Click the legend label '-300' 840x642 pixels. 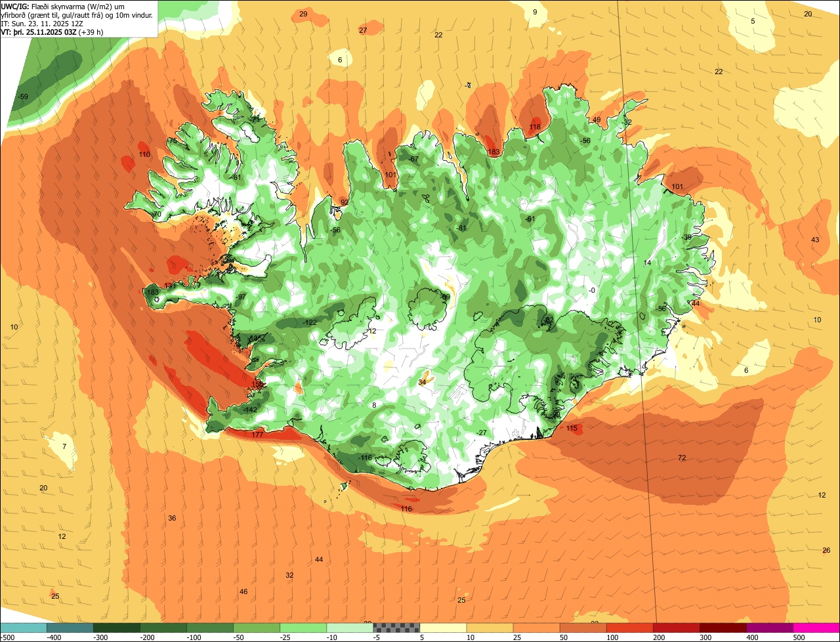(x=100, y=637)
